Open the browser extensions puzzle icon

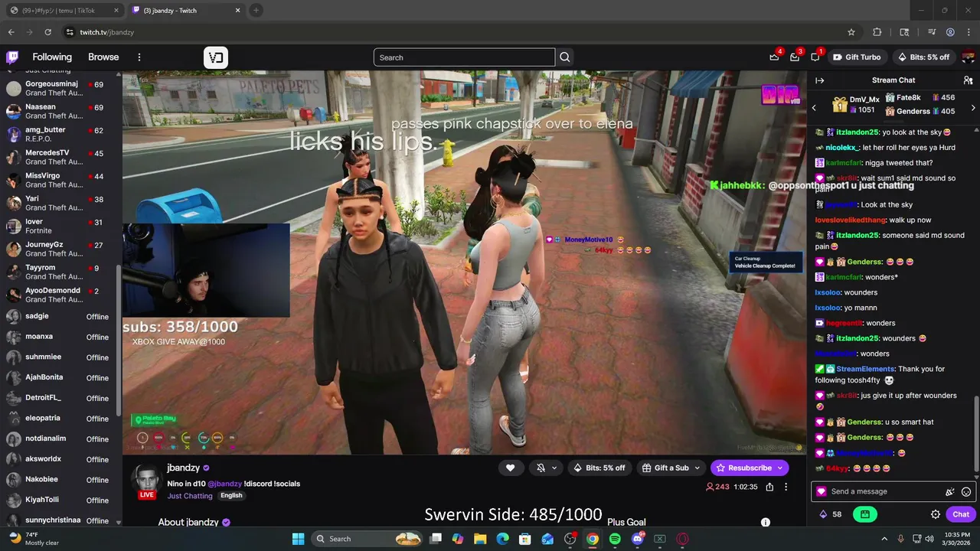point(877,32)
